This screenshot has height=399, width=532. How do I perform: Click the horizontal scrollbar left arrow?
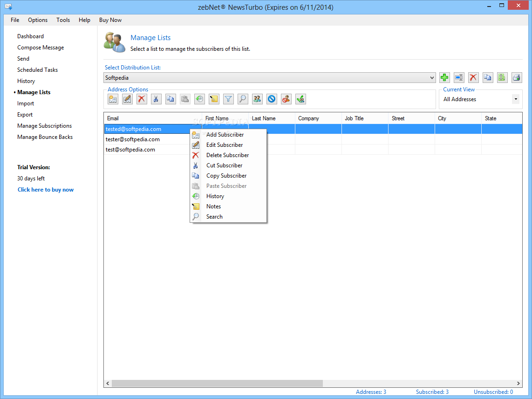pos(108,383)
